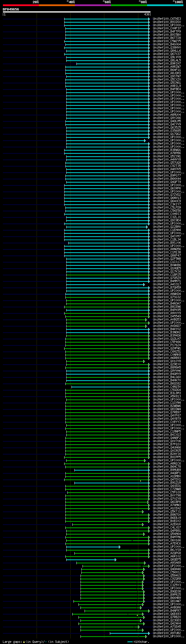186x644 pixels.
Task: Click the UniRef100_C1BP25 label
Action: coord(167,275)
